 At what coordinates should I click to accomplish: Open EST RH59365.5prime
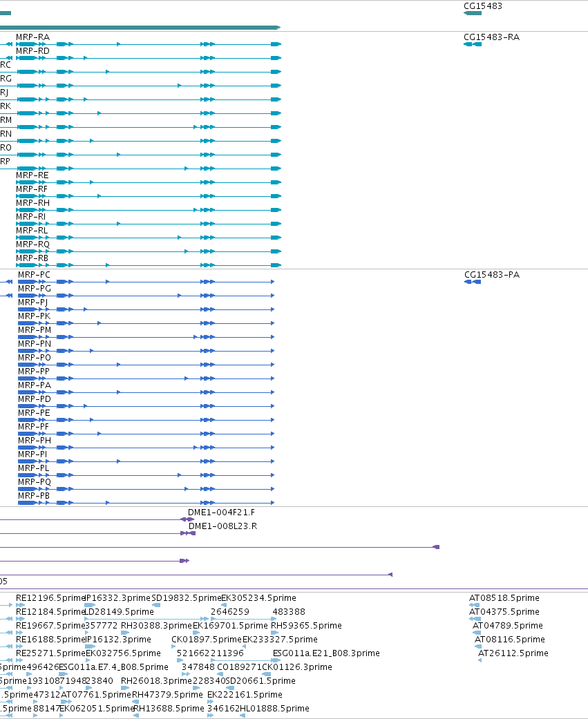306,626
